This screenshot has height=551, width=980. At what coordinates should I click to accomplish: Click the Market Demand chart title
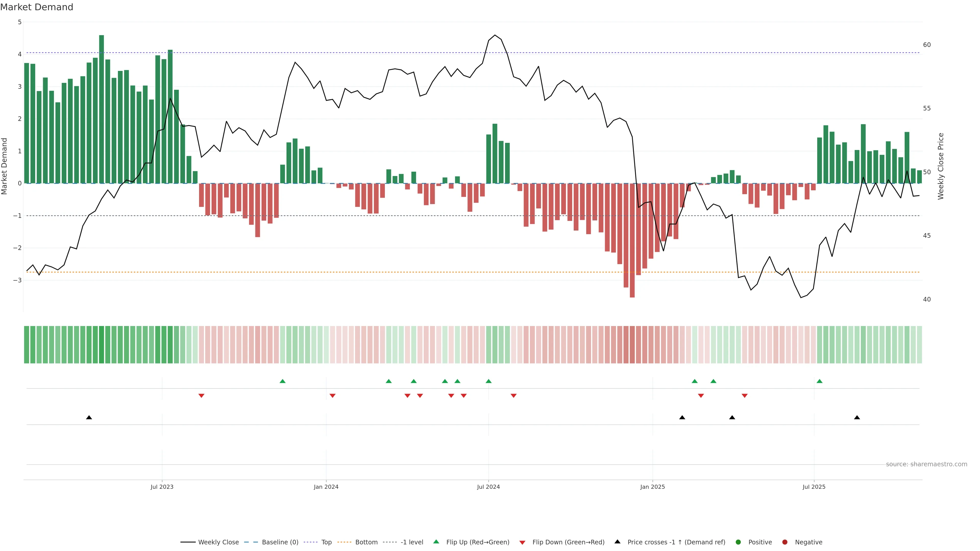[36, 7]
